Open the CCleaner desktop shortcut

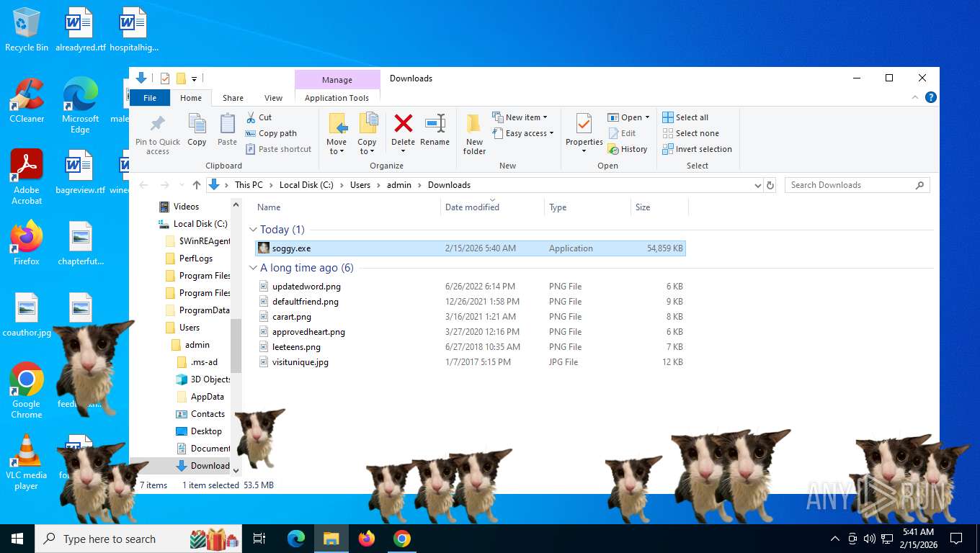27,101
